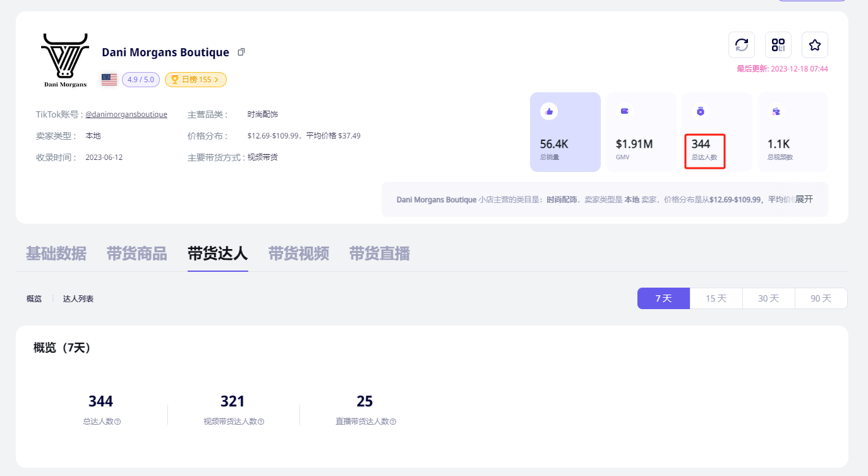This screenshot has height=476, width=868.
Task: Open @danimorgansboutique TikTok account link
Action: pyautogui.click(x=126, y=114)
